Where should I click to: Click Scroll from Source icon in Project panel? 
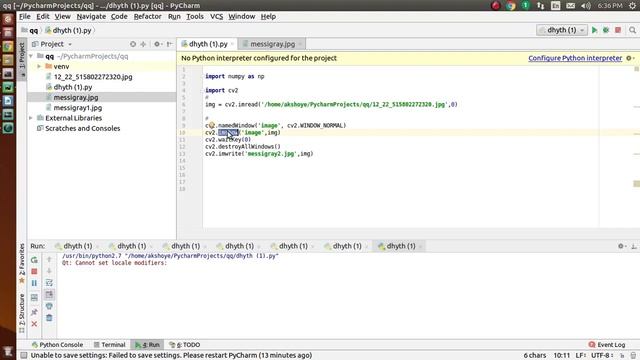pyautogui.click(x=133, y=44)
